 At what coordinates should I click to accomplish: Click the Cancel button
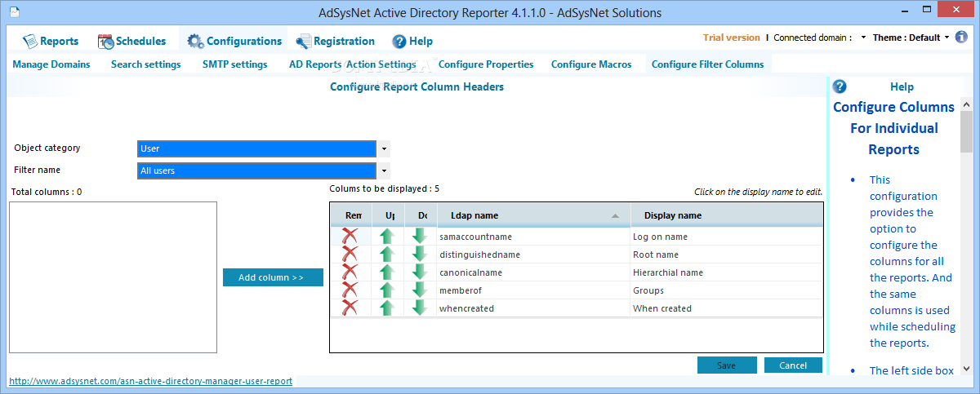[793, 365]
